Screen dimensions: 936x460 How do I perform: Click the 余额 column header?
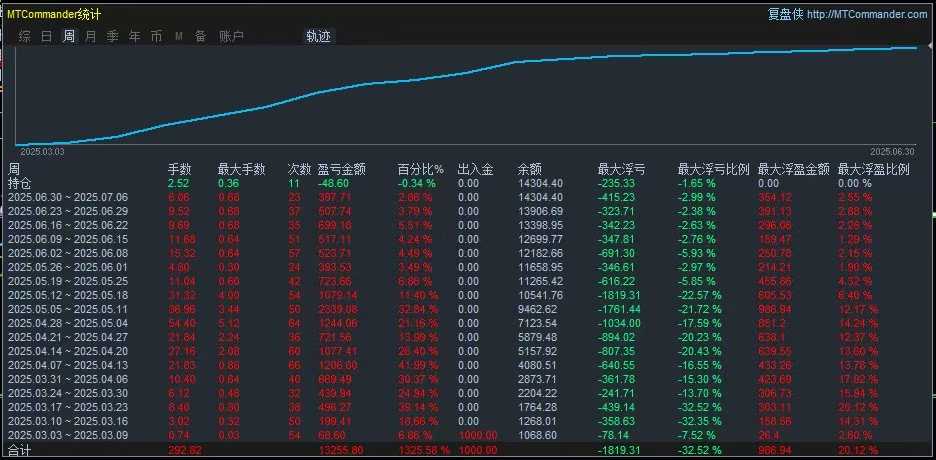point(529,169)
